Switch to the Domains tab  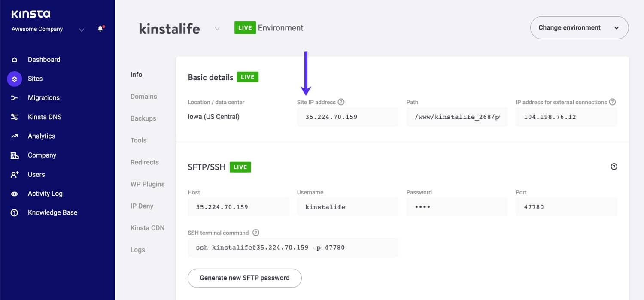143,97
